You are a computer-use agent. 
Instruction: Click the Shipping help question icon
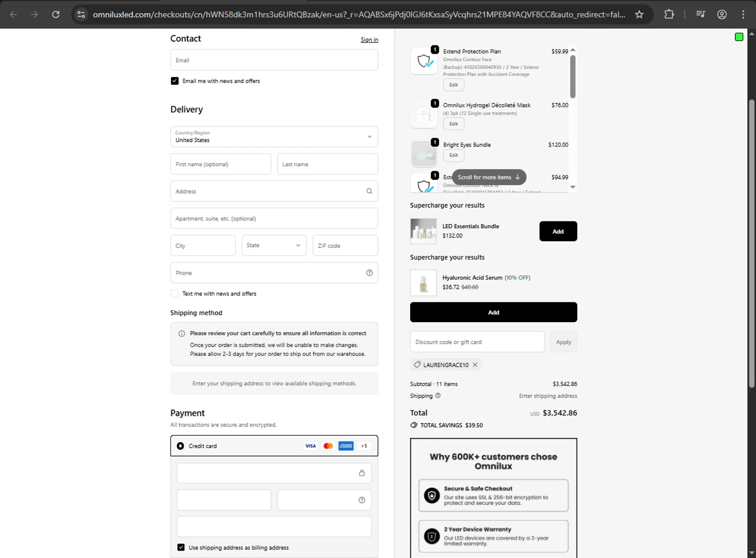point(438,396)
